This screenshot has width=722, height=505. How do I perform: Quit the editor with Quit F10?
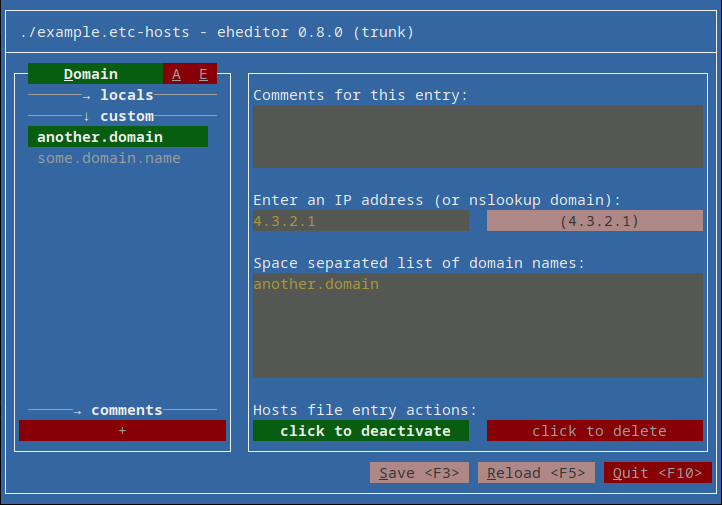tap(658, 473)
